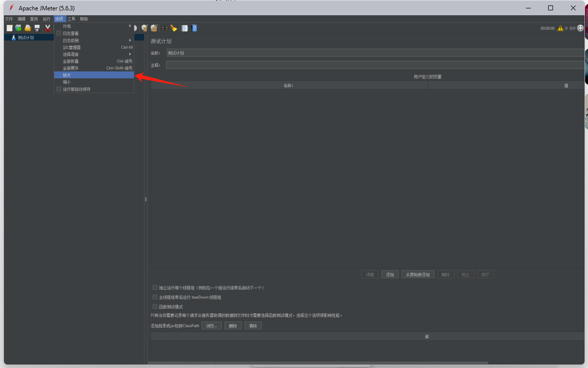Screen dimensions: 588x368
Task: Click the 从剪贴板添加 button
Action: click(x=418, y=274)
